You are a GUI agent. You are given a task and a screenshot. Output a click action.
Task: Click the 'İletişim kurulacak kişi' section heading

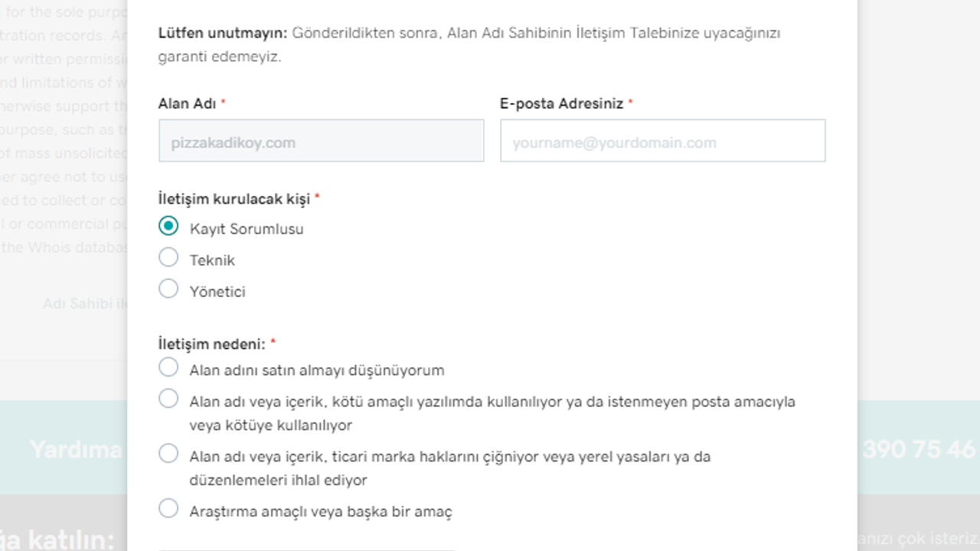234,199
